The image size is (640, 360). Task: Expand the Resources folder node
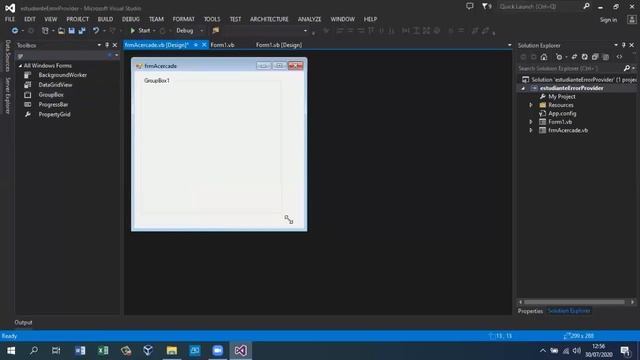pyautogui.click(x=531, y=105)
